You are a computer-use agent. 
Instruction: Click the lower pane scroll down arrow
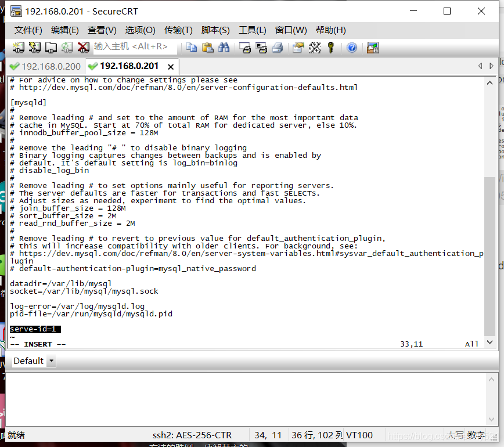[491, 419]
